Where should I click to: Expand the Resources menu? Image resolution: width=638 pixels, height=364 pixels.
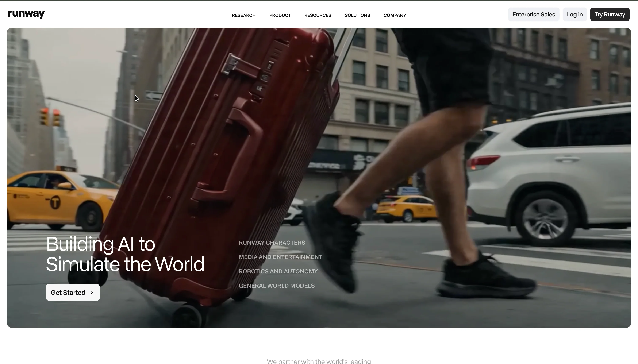(317, 15)
